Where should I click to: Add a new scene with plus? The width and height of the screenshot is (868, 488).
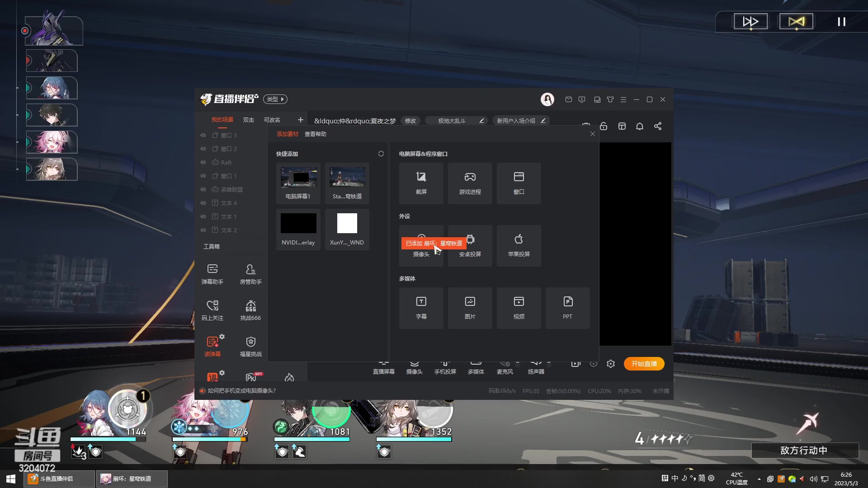(x=300, y=120)
